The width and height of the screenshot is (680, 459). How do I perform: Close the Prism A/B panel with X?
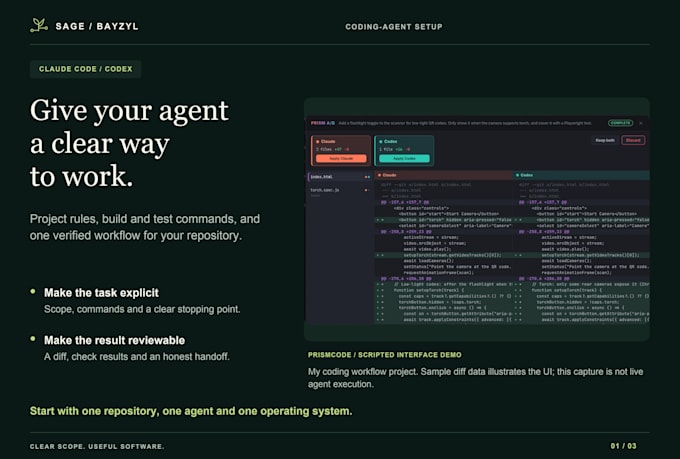pyautogui.click(x=641, y=123)
